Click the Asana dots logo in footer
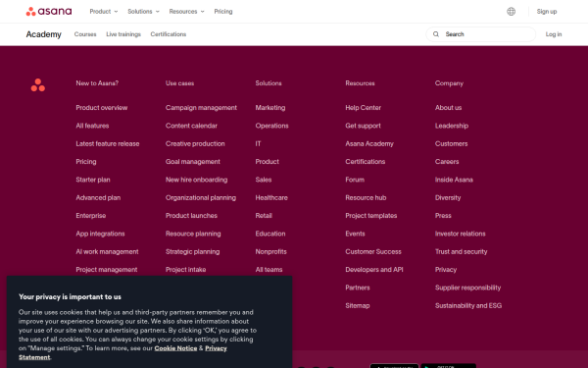 click(38, 84)
